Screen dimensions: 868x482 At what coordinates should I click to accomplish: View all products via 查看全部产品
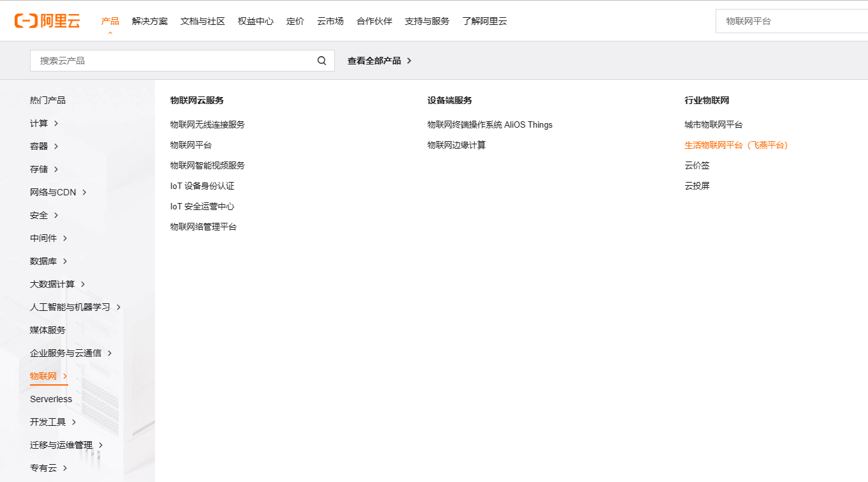coord(379,61)
